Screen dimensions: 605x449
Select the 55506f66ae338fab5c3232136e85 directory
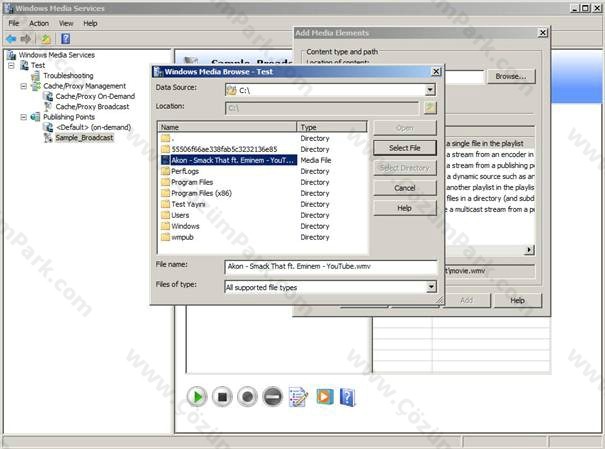click(219, 149)
